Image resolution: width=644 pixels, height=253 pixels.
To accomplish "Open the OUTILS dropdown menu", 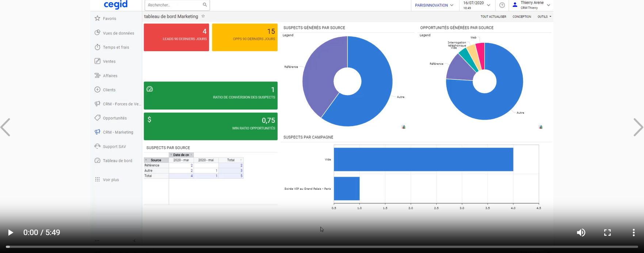I will pos(544,16).
